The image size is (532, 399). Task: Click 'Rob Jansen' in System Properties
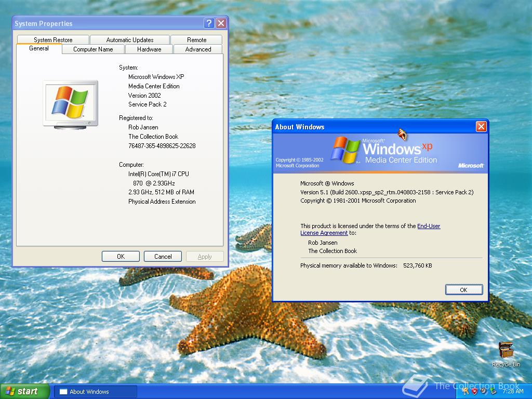coord(143,127)
